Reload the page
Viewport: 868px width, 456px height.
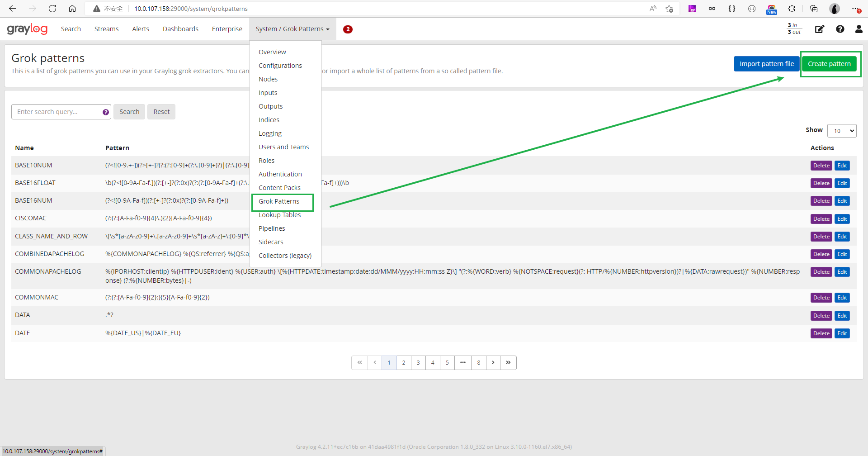click(52, 9)
